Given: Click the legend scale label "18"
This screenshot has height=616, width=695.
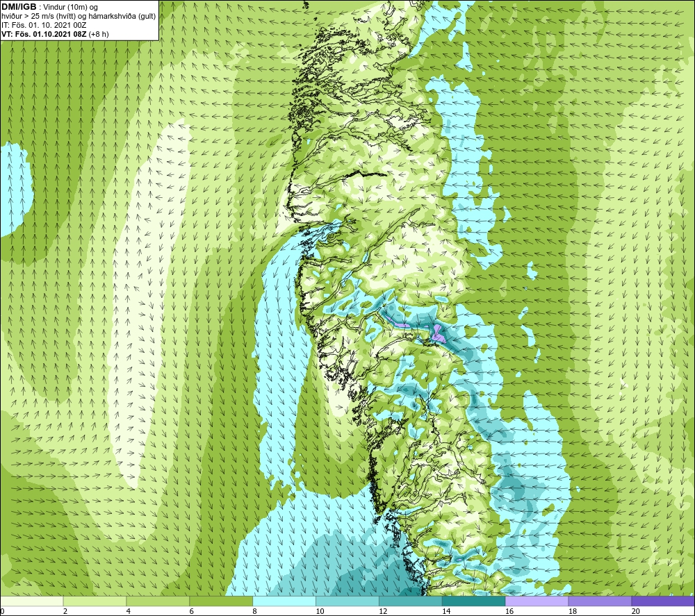Looking at the screenshot, I should 573,611.
